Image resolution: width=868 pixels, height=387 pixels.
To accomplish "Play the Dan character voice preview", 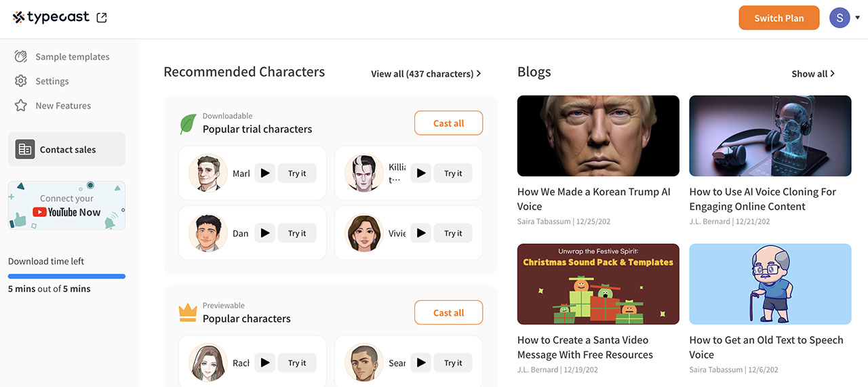I will click(x=265, y=233).
